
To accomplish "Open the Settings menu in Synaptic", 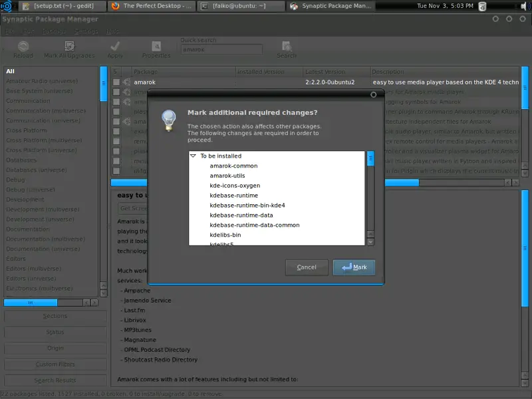I will coord(86,31).
